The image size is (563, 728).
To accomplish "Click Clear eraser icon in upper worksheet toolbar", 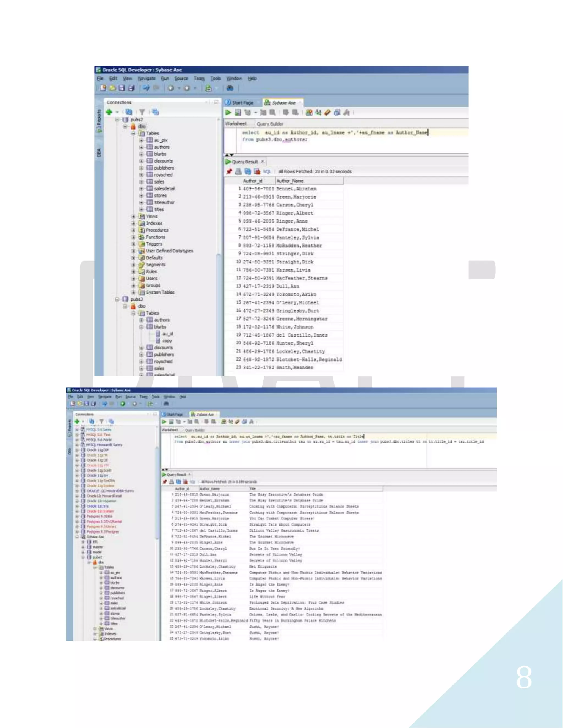I will pos(327,113).
